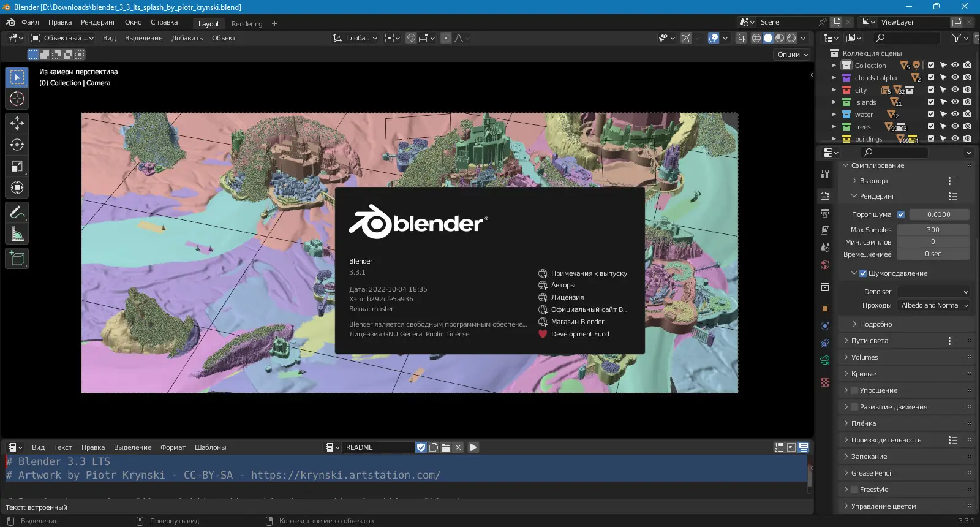Image resolution: width=980 pixels, height=527 pixels.
Task: Open the Scene properties tab
Action: (x=825, y=248)
